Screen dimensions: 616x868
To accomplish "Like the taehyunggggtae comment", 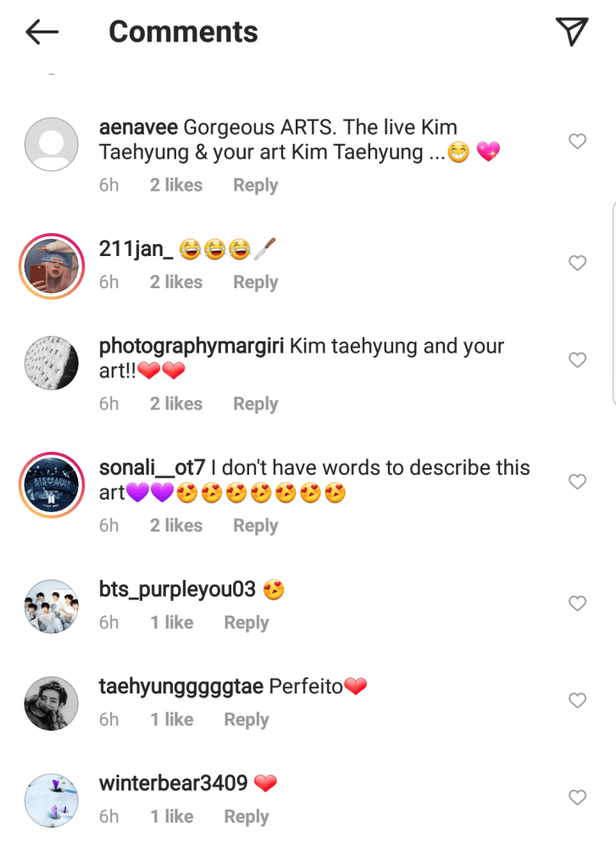I will point(577,700).
